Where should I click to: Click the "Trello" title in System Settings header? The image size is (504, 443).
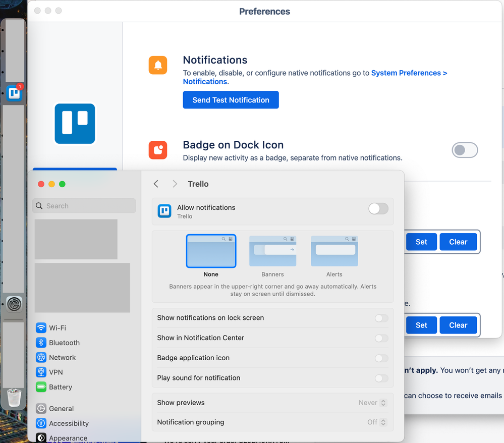click(198, 184)
